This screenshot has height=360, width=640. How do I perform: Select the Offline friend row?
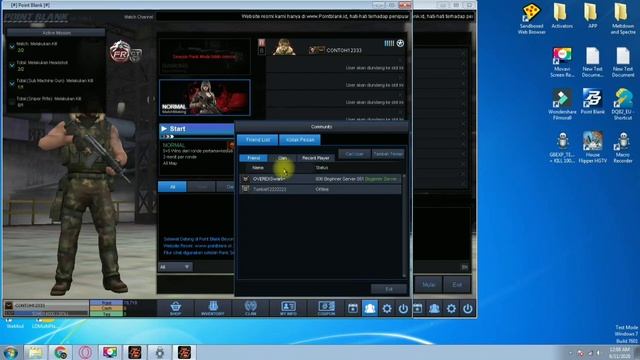320,189
